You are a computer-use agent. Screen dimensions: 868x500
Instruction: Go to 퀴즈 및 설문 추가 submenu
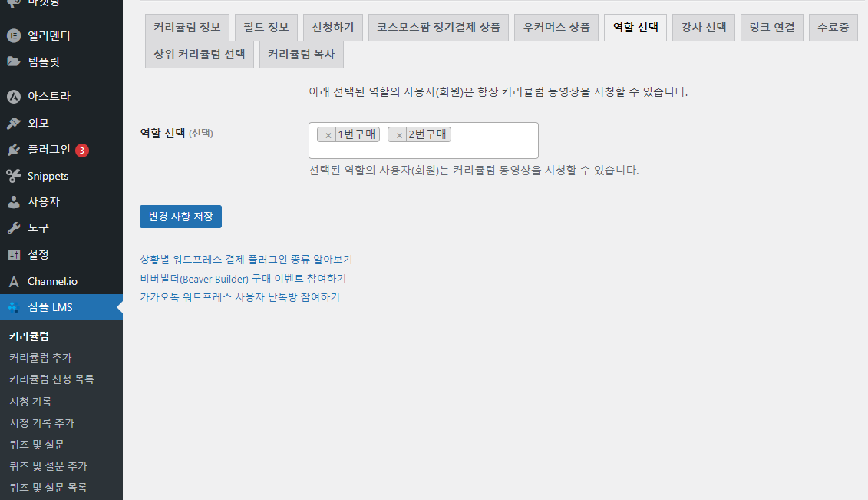tap(48, 466)
